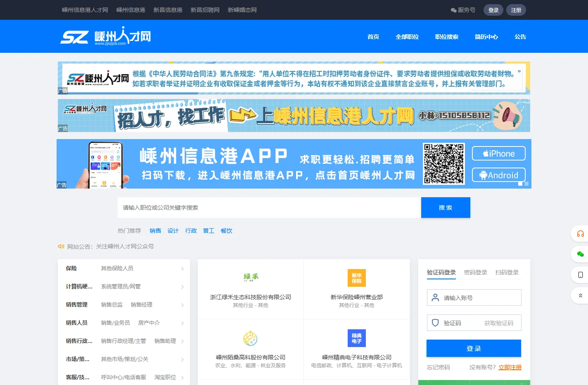Click the green WeChat floating icon
Viewport: 588px width, 385px height.
coord(580,254)
